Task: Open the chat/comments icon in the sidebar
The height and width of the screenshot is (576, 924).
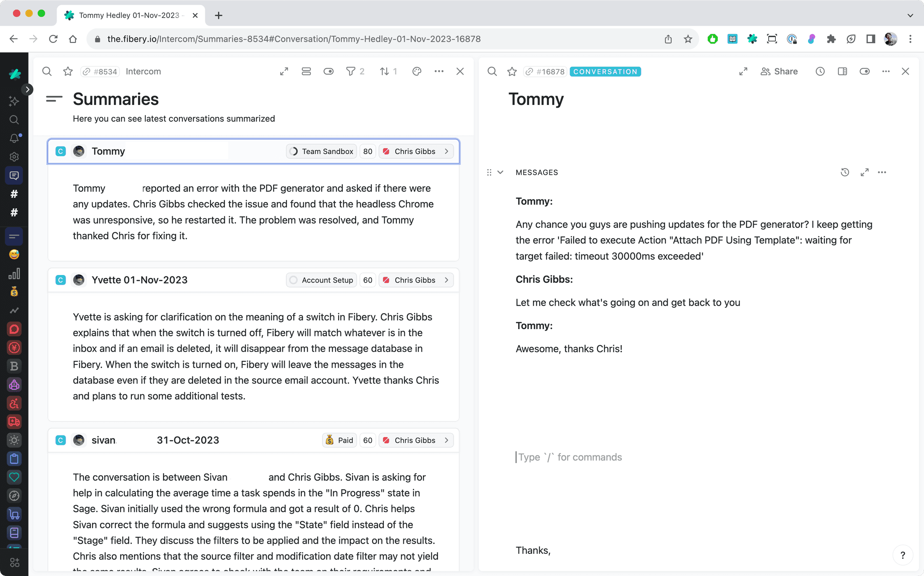Action: (x=14, y=175)
